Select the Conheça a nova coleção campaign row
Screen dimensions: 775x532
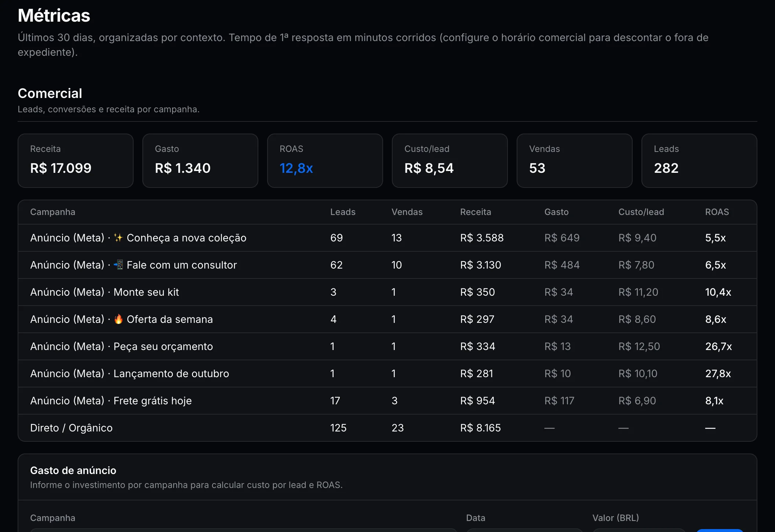coord(387,238)
